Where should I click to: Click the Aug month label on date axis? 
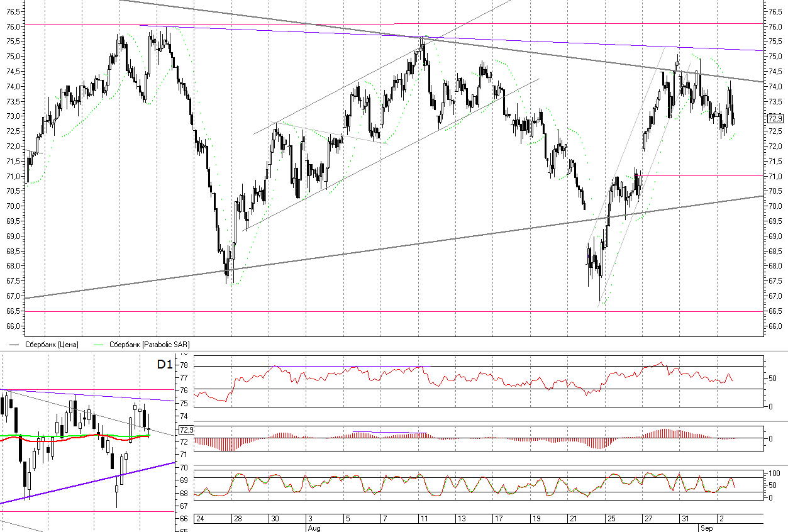tap(314, 528)
